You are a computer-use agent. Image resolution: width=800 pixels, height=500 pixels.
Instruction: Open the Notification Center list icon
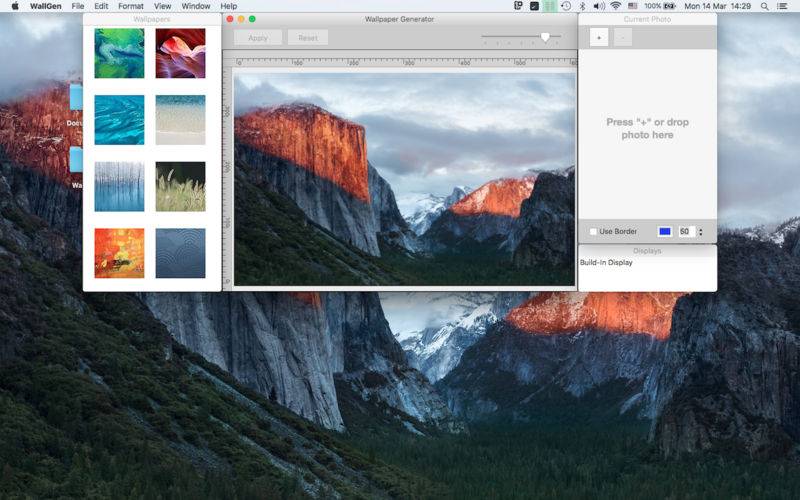pyautogui.click(x=782, y=6)
